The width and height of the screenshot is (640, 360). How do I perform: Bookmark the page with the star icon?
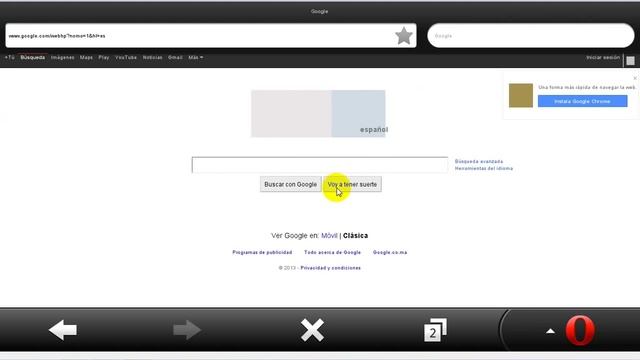(x=404, y=36)
